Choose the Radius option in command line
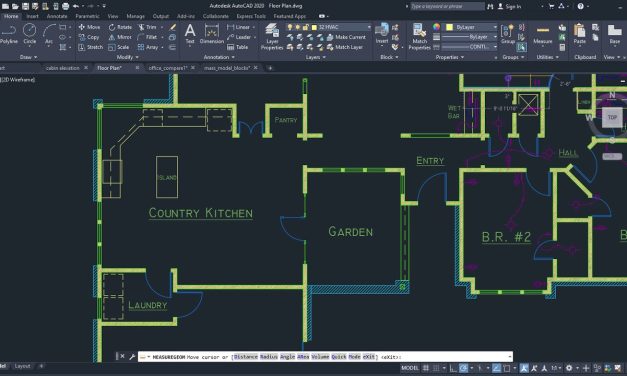 [268, 357]
